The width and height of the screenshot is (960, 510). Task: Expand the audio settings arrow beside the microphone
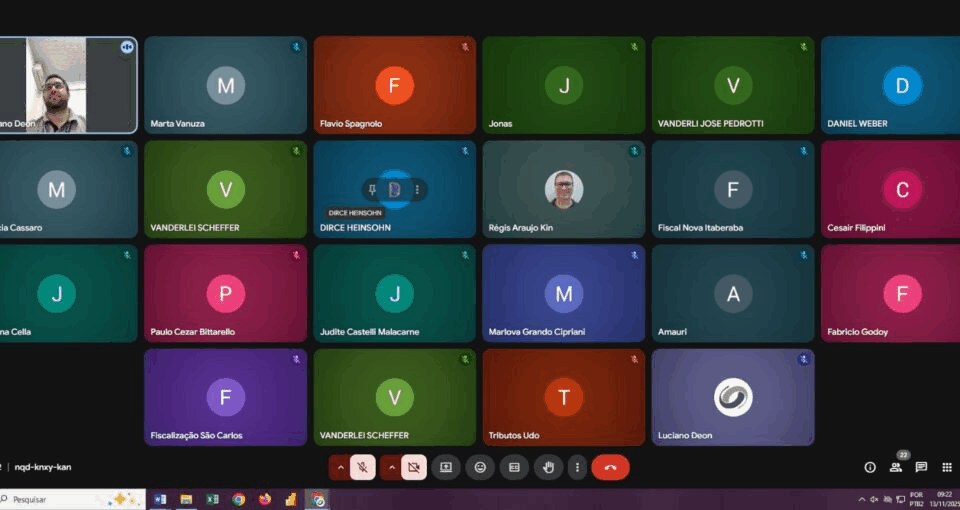tap(340, 467)
